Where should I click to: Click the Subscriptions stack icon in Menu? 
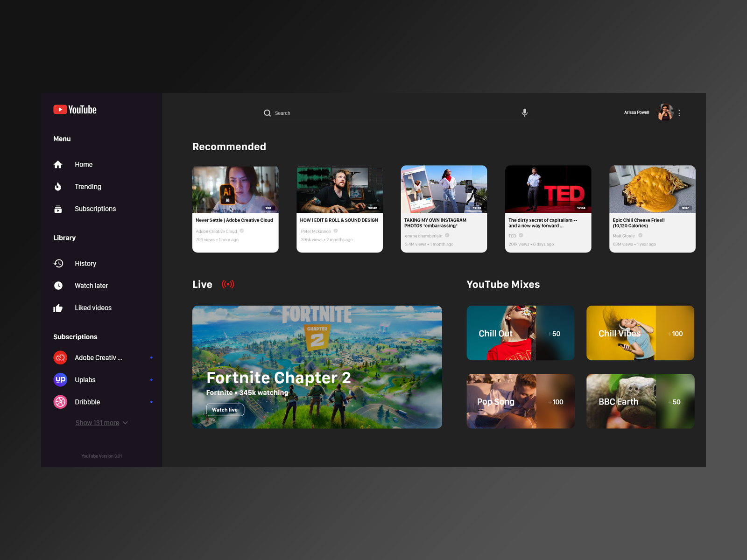tap(58, 209)
